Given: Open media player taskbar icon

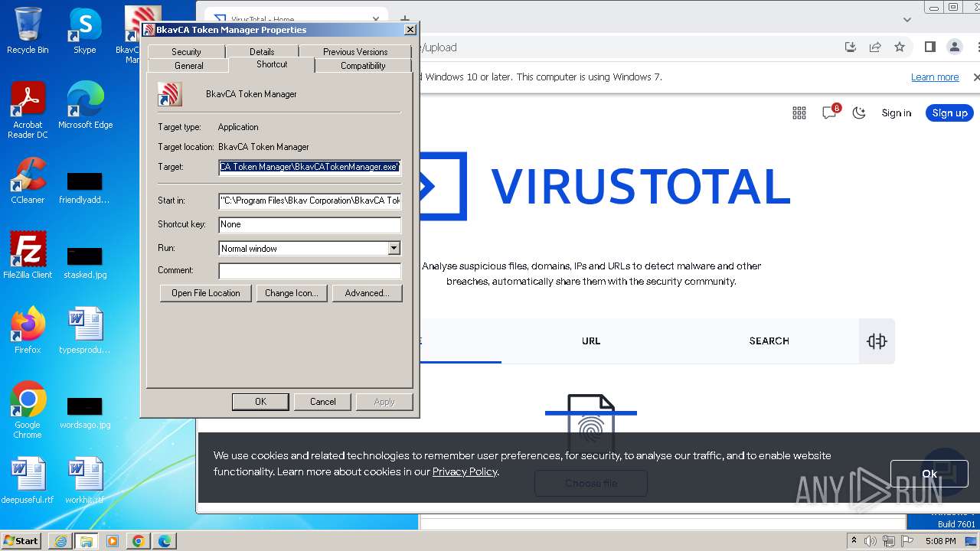Looking at the screenshot, I should [x=113, y=541].
